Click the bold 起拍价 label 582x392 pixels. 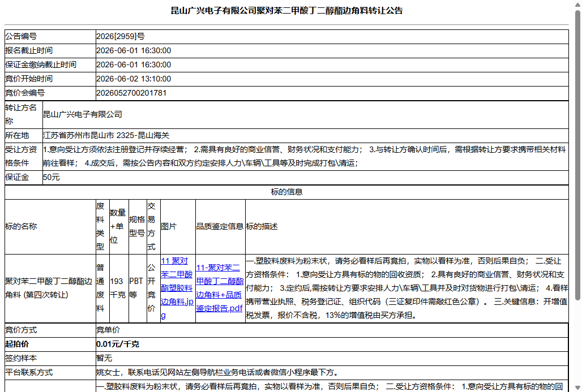pos(17,344)
